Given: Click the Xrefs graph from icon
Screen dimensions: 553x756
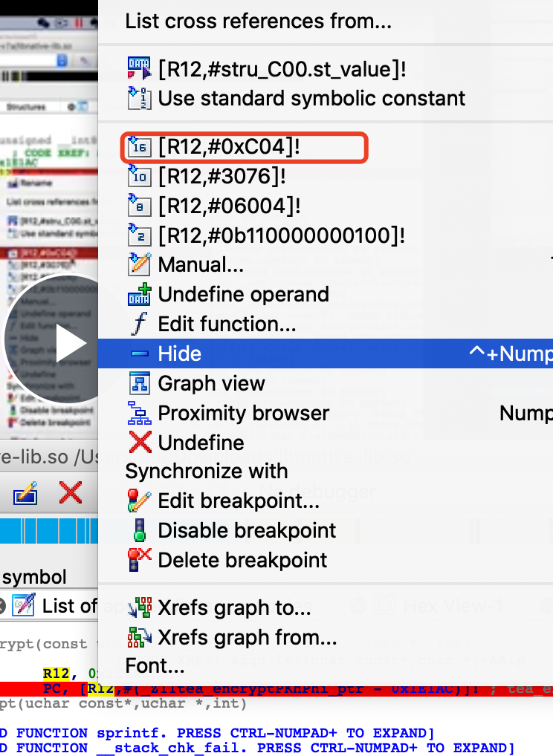Looking at the screenshot, I should 139,637.
